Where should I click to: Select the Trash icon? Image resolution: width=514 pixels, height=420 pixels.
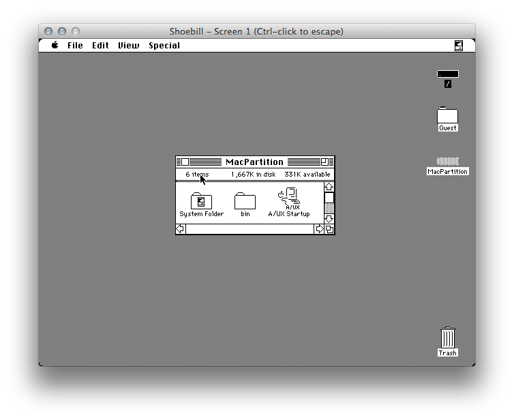click(x=447, y=337)
